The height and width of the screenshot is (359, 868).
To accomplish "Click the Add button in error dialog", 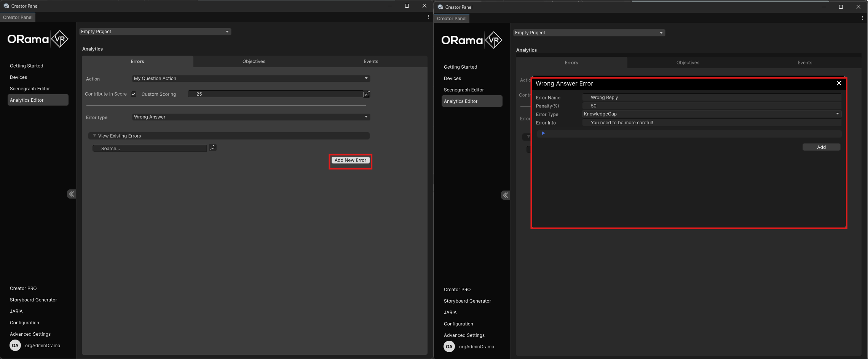I will tap(822, 147).
